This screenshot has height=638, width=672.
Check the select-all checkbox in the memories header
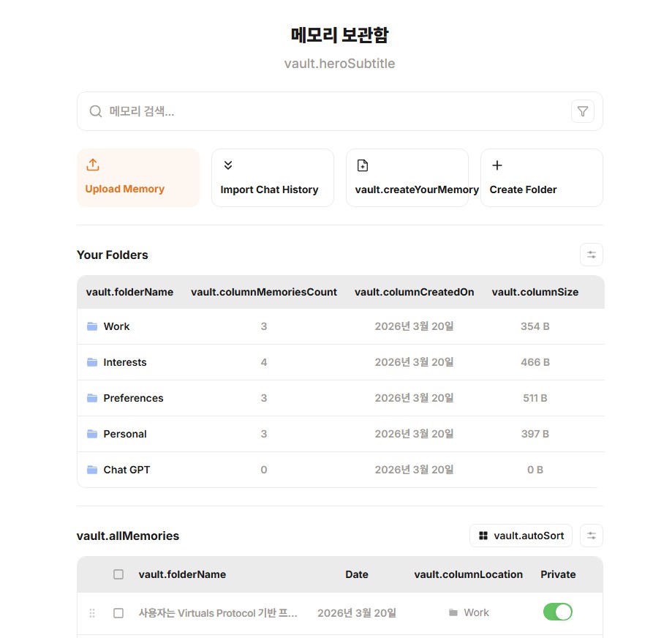118,574
